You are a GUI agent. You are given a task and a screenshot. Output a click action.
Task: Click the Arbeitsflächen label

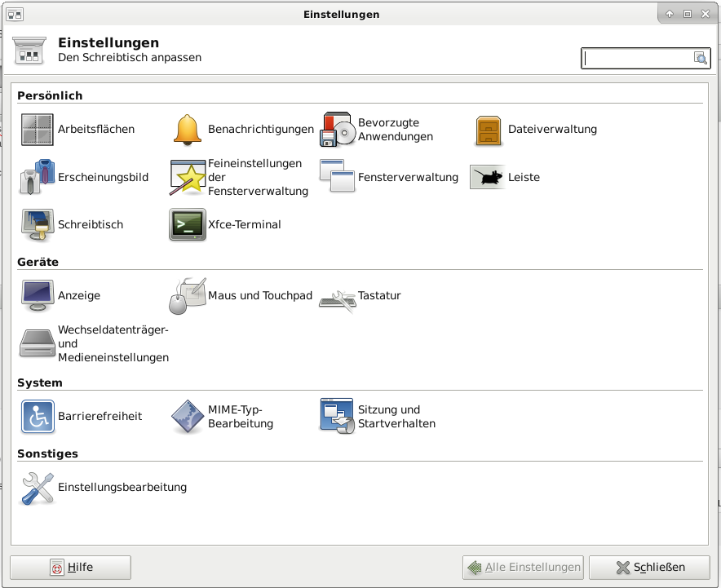[96, 129]
